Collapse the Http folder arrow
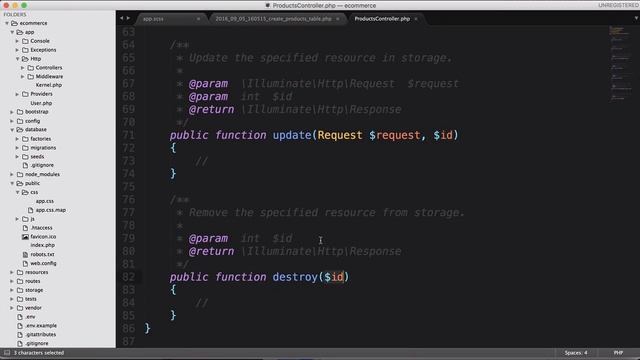The image size is (640, 360). [18, 59]
